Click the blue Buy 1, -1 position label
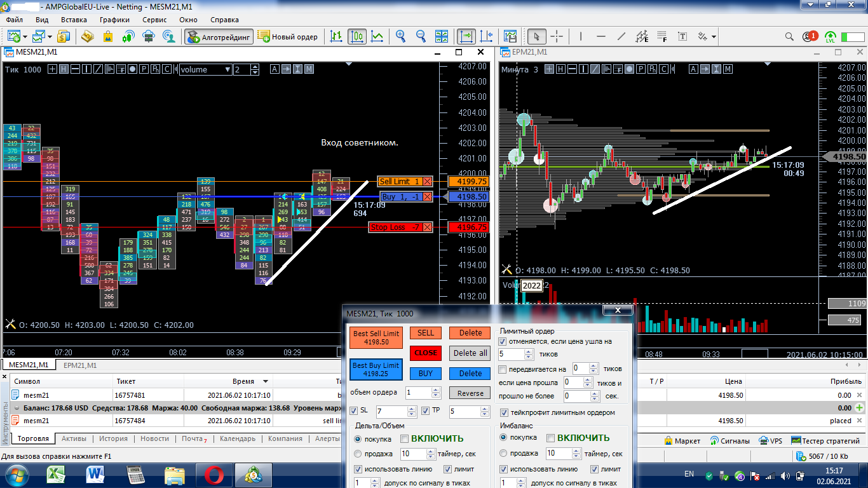Viewport: 868px width, 488px height. pos(407,197)
